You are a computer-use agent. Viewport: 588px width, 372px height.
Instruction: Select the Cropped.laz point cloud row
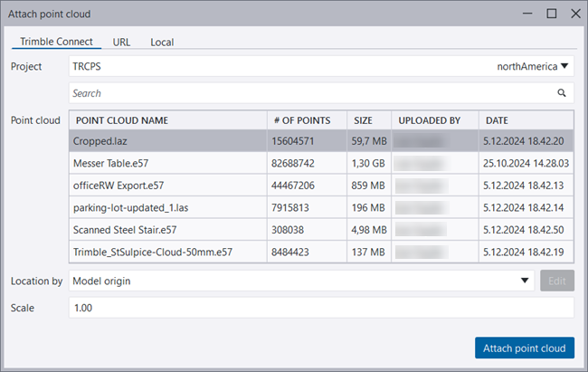167,141
